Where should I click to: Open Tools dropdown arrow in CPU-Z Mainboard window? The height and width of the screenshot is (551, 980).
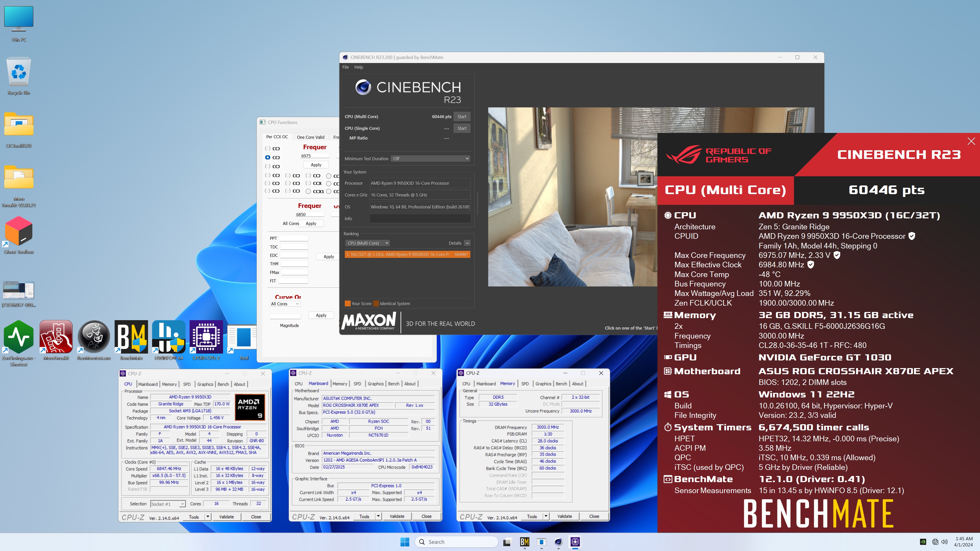(378, 516)
